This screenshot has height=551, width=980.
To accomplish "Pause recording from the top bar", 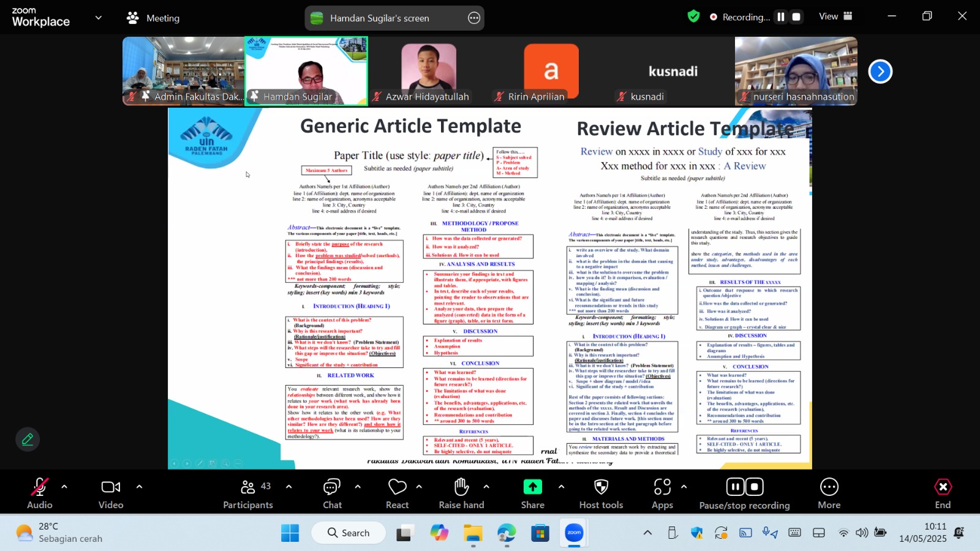I will 781,17.
